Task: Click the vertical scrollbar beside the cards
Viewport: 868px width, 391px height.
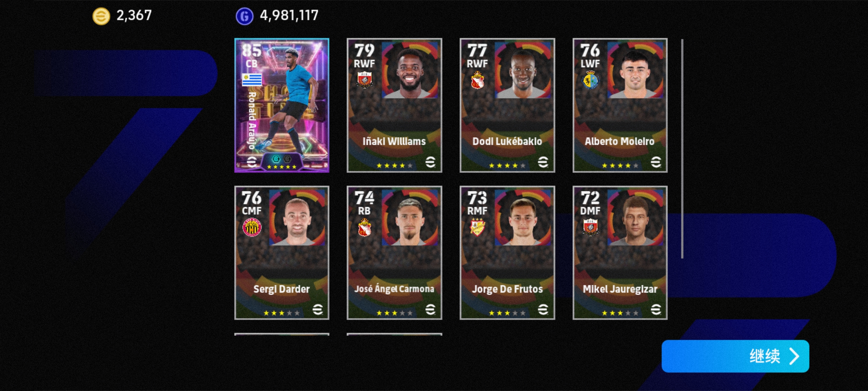Action: click(682, 149)
